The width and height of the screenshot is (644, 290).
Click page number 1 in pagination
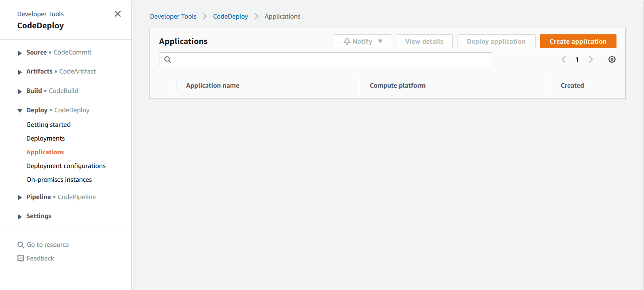coord(577,60)
